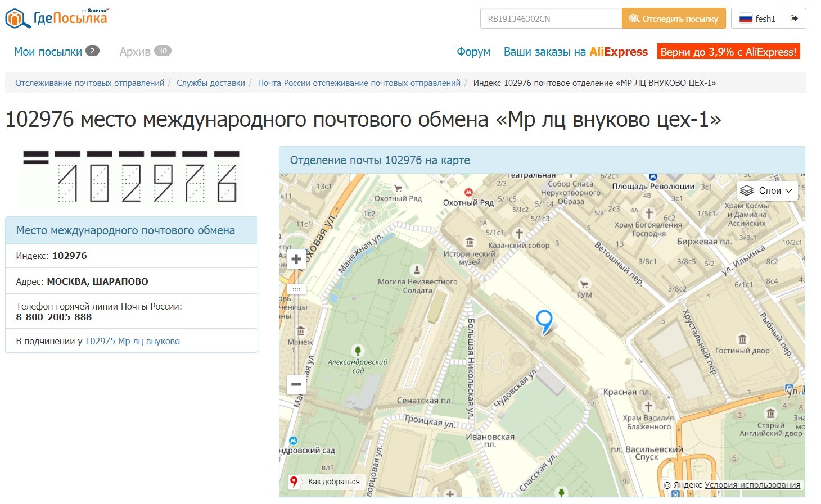Click the Ваши заказы на AliExpress link

(x=575, y=52)
